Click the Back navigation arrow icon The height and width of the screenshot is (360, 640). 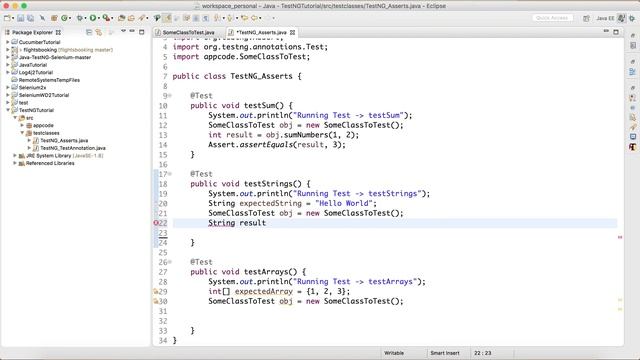pyautogui.click(x=255, y=18)
